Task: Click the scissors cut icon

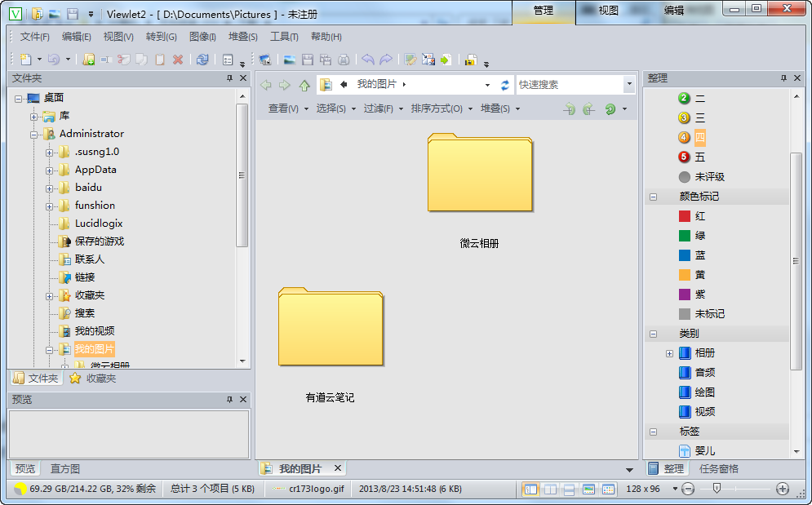Action: [123, 60]
